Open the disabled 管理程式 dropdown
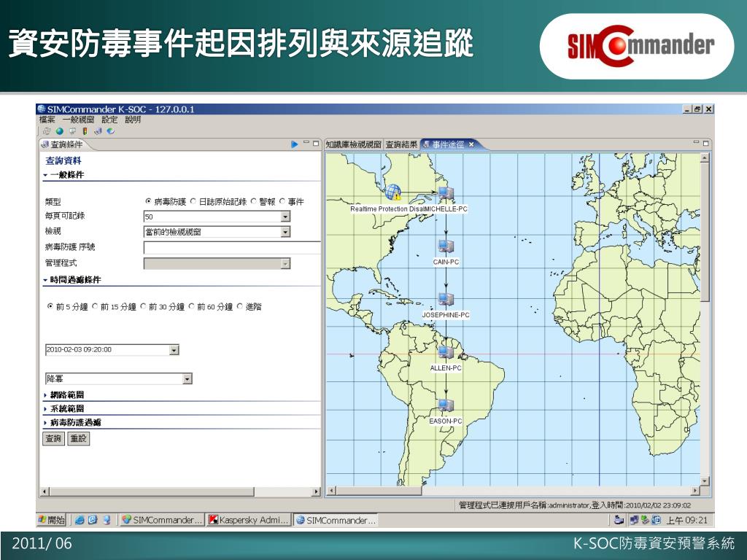747x560 pixels. pos(285,263)
